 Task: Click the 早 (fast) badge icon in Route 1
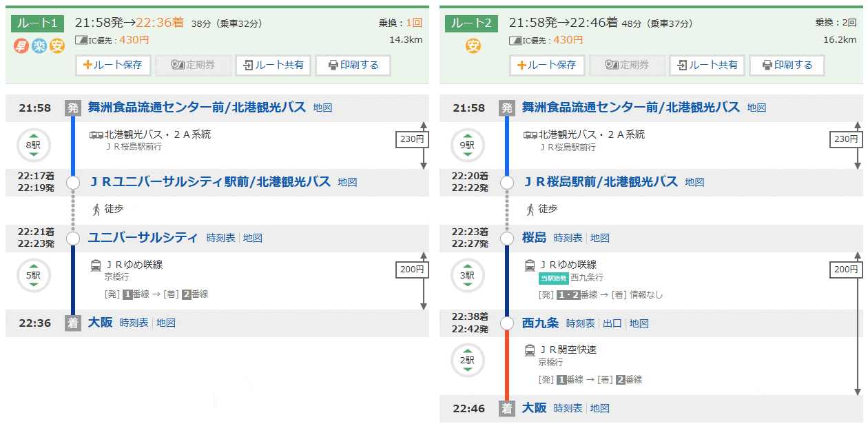point(21,46)
